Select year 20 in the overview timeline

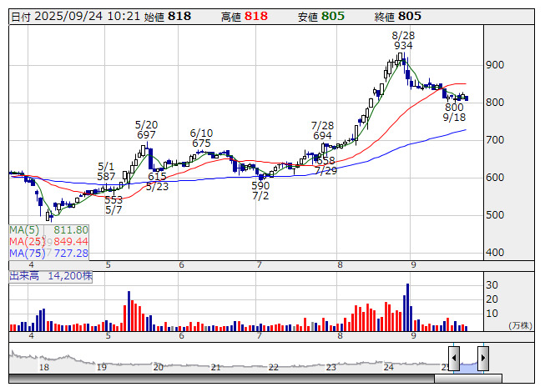pos(159,367)
